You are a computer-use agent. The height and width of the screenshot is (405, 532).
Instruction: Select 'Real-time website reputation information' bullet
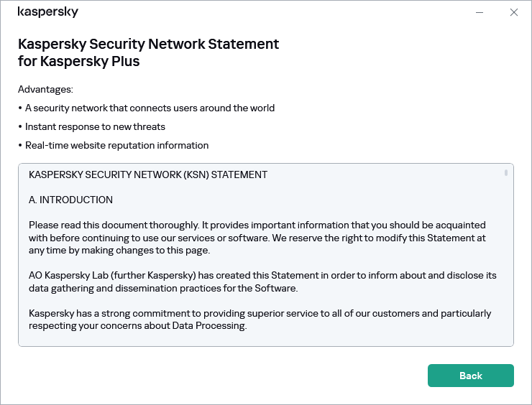point(116,146)
